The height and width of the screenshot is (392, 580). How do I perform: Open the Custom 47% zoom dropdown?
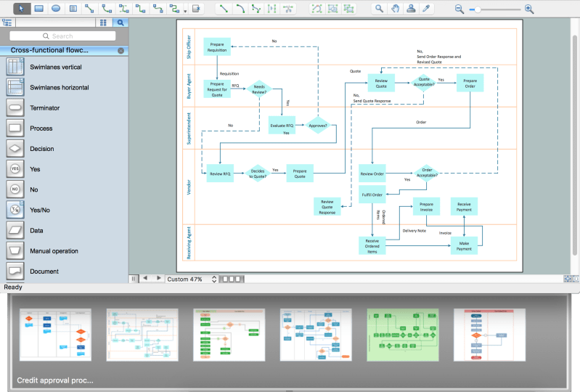click(x=192, y=279)
